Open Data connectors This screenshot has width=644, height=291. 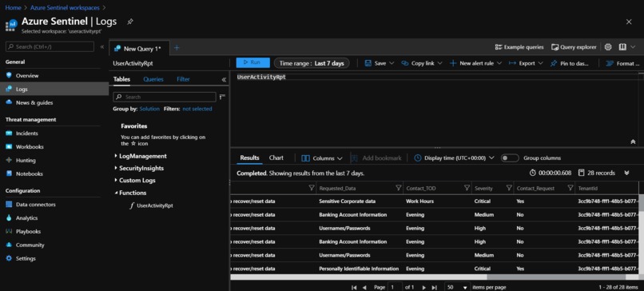pos(35,205)
